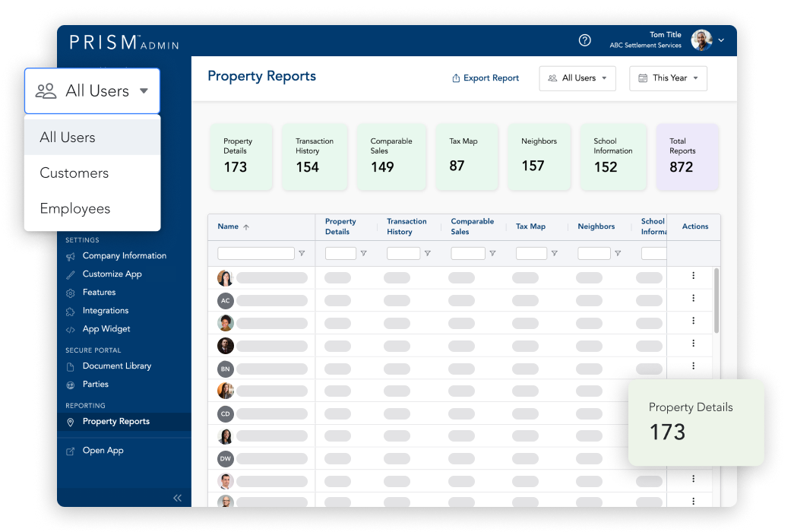794x532 pixels.
Task: Open the large All Users dropdown
Action: pos(92,91)
